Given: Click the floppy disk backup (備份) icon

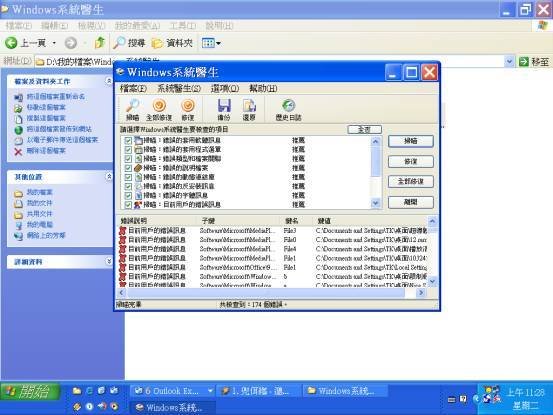Looking at the screenshot, I should pyautogui.click(x=224, y=106).
